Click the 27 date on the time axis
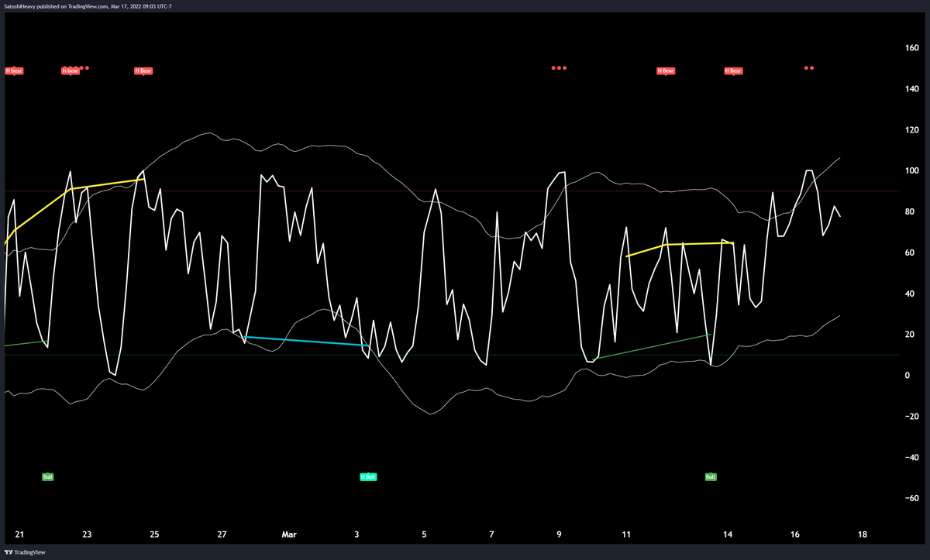Image resolution: width=930 pixels, height=560 pixels. [222, 534]
